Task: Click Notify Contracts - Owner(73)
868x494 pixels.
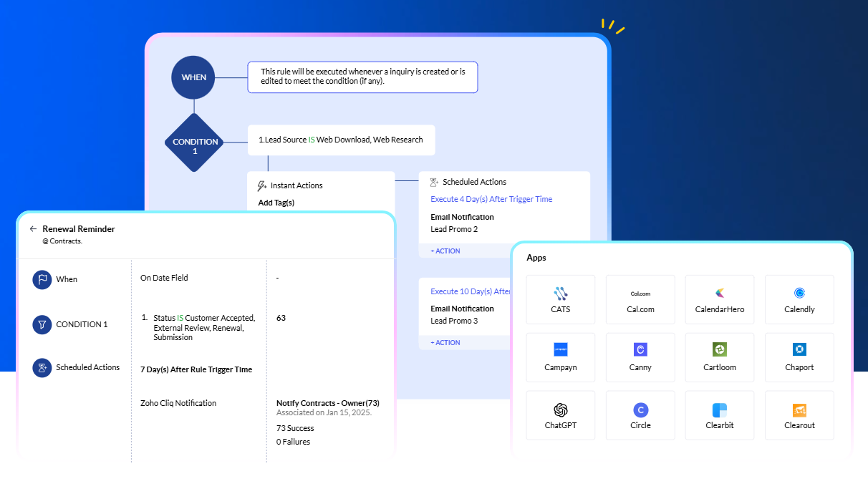Action: click(x=328, y=403)
